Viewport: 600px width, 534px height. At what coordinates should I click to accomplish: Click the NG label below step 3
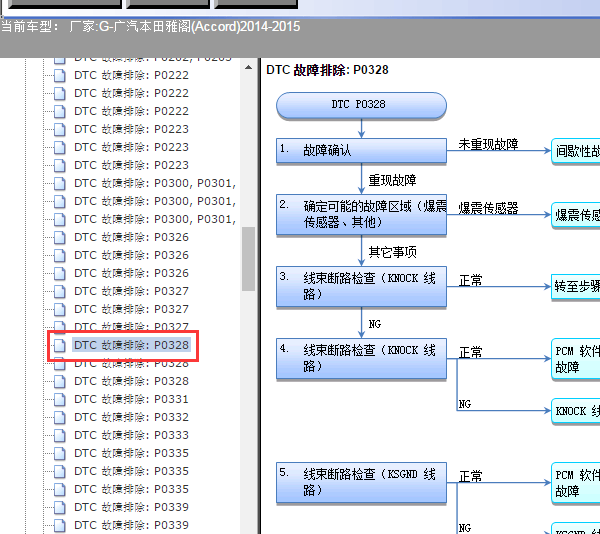click(x=375, y=324)
